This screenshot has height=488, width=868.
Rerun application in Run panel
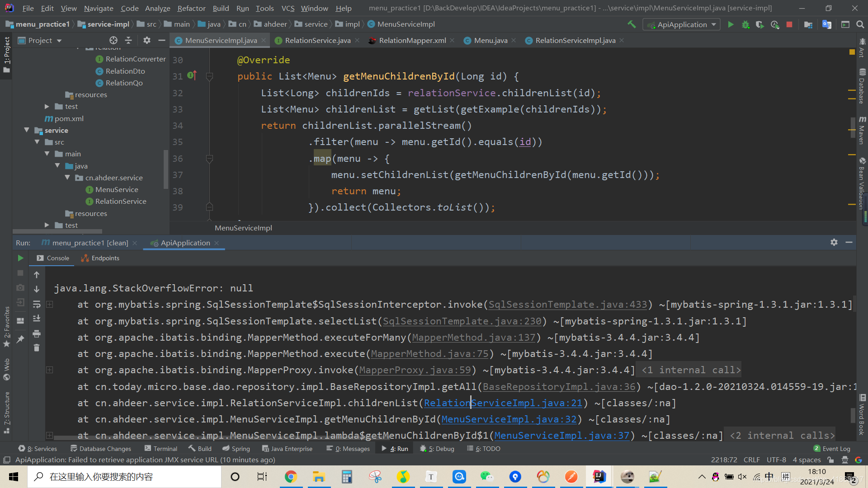point(20,258)
